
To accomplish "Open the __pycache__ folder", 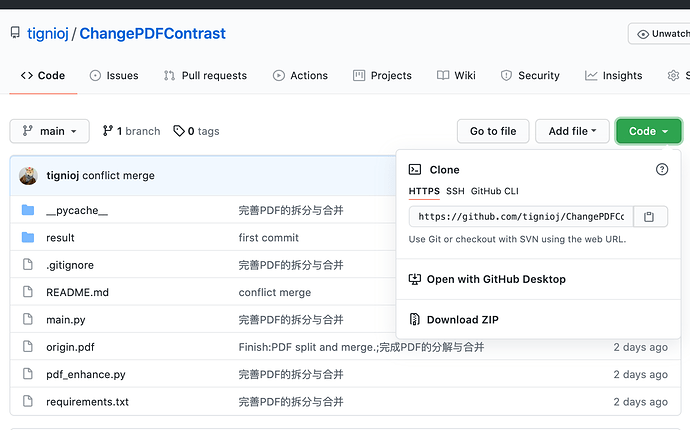I will tap(77, 210).
